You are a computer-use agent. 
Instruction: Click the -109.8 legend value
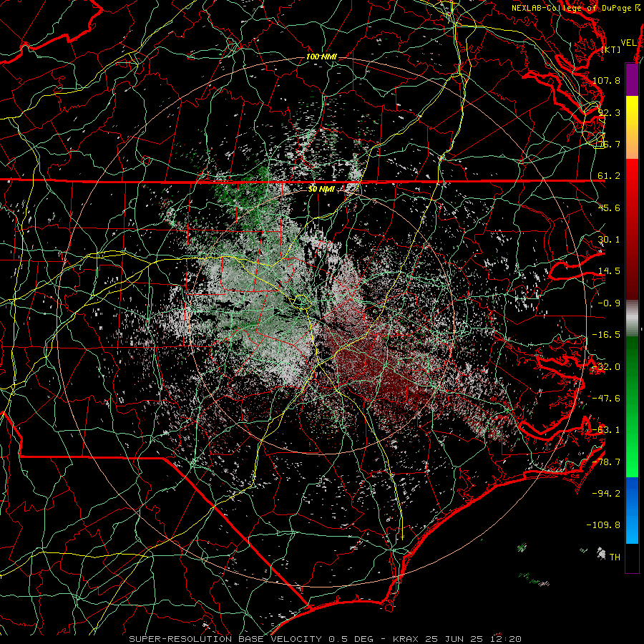[x=603, y=525]
